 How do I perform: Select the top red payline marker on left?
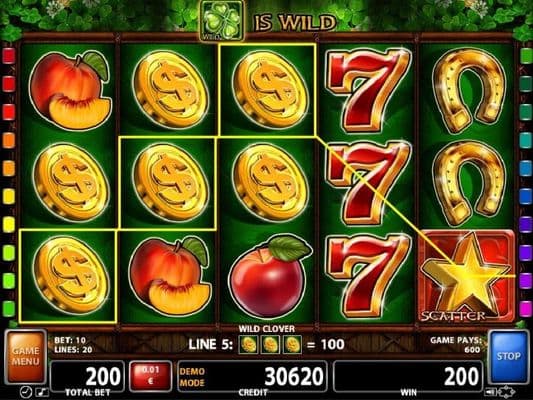click(x=9, y=56)
